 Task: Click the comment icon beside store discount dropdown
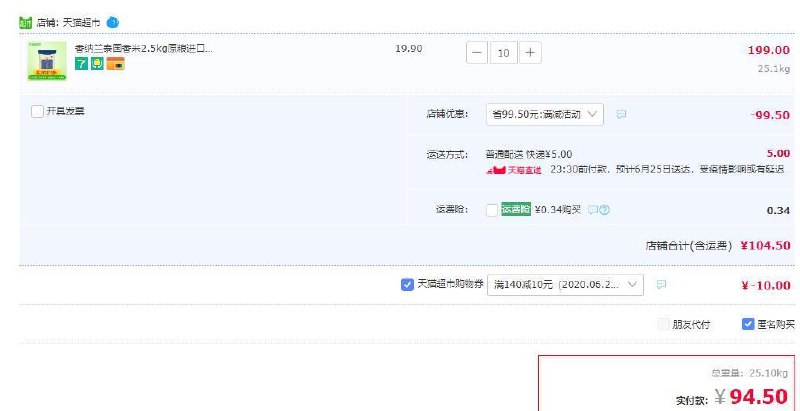(621, 114)
